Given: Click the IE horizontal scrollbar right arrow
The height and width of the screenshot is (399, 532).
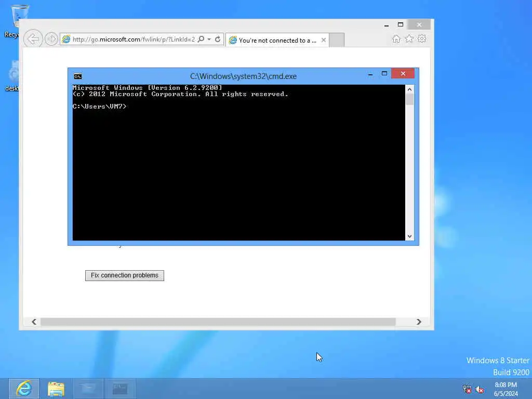Looking at the screenshot, I should (x=419, y=322).
